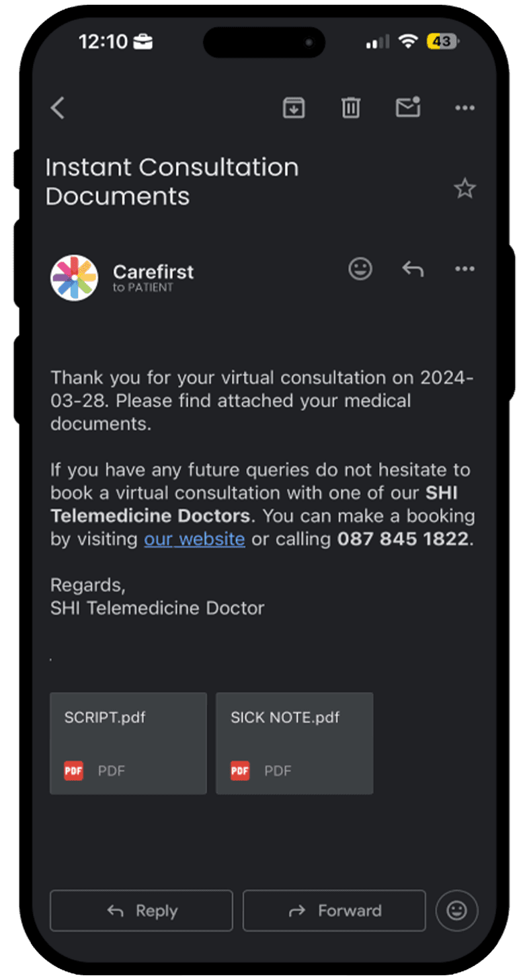Screen dimensions: 525x980
Task: Open sender message more options
Action: tap(465, 269)
